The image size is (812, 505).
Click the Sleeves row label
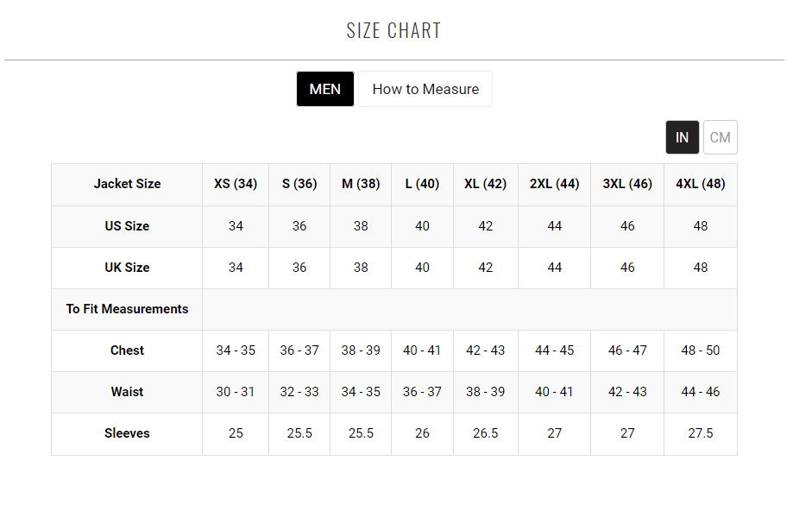click(x=127, y=433)
